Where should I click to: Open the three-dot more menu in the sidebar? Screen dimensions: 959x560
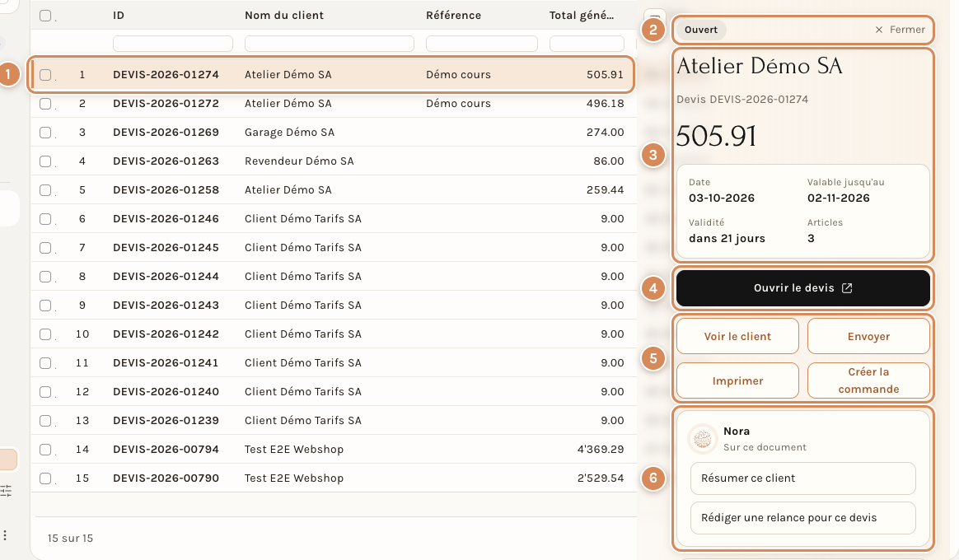pos(5,535)
